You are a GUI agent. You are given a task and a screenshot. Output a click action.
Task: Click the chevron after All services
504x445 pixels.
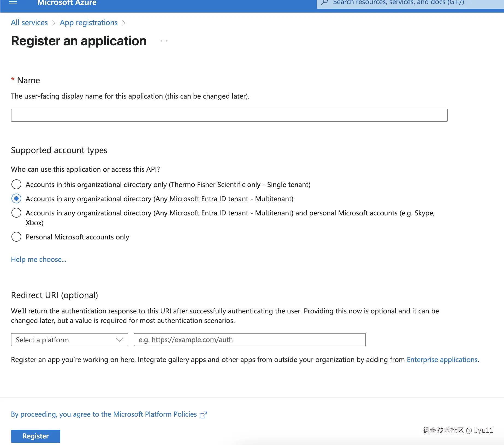(x=54, y=23)
